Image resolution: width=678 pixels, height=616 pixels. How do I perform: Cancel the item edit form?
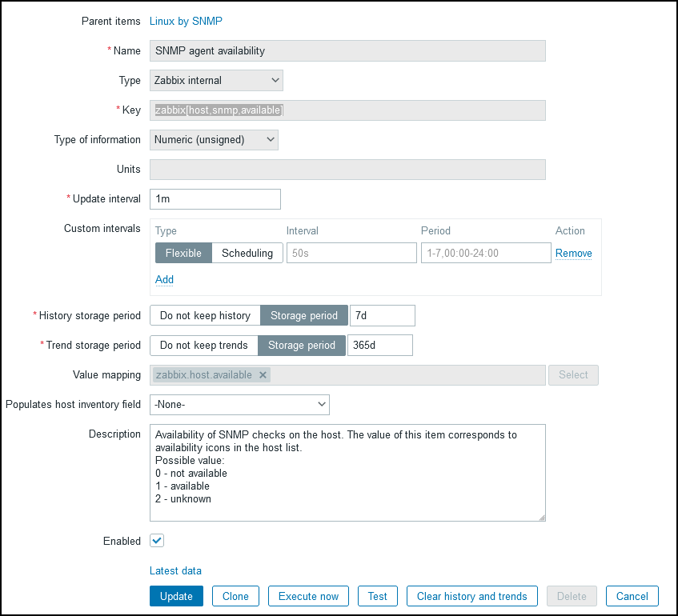[x=632, y=596]
